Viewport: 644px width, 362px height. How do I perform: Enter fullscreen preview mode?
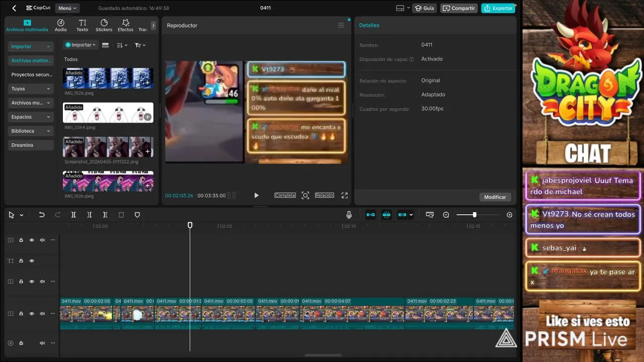click(345, 195)
